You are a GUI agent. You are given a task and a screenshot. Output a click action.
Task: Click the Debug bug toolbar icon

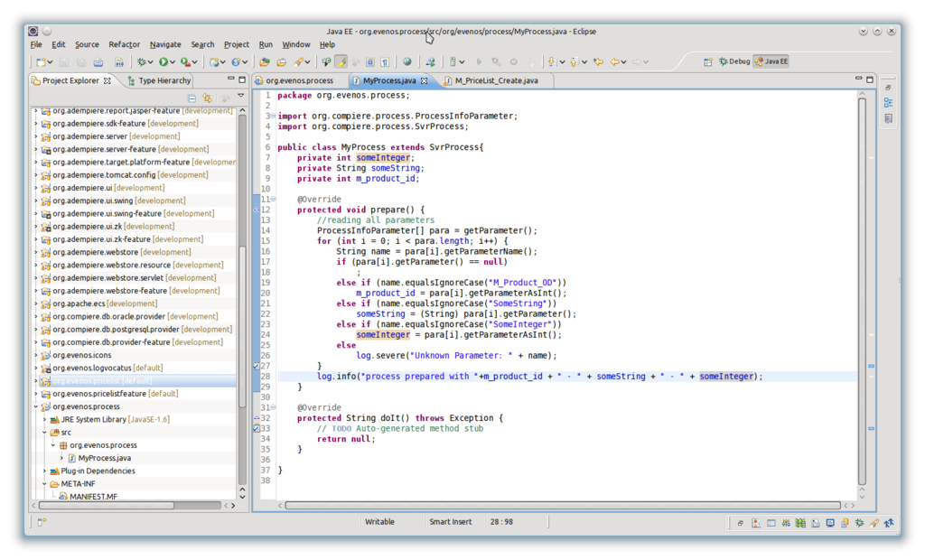(142, 61)
